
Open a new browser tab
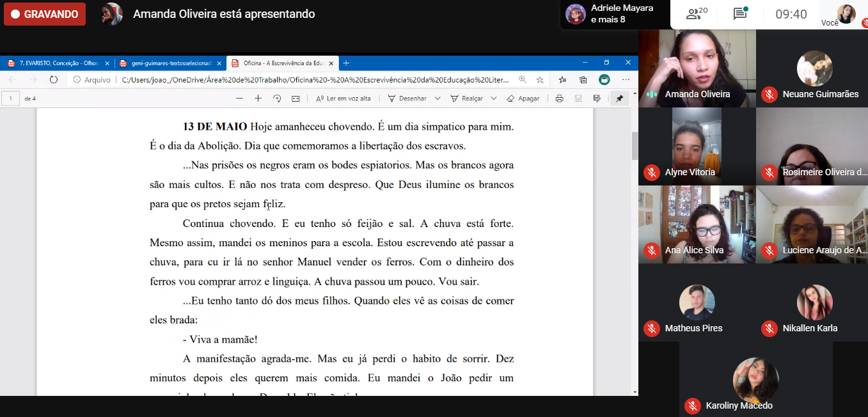pos(346,63)
